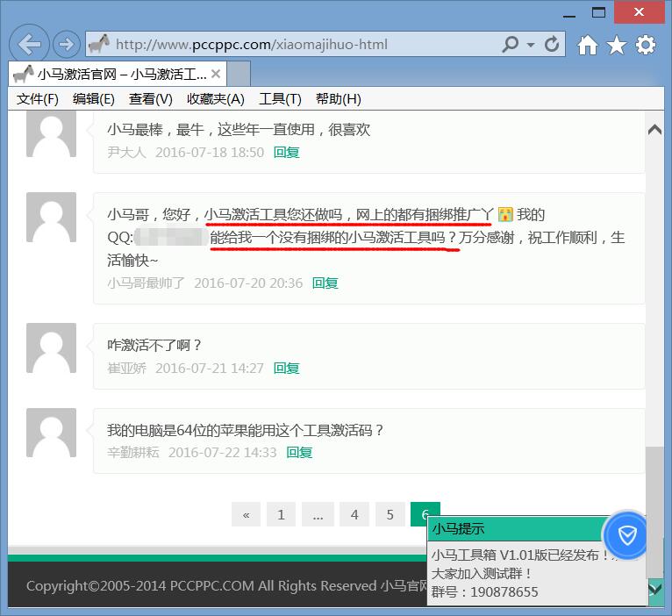Open the 收藏夹(A) menu

[216, 99]
